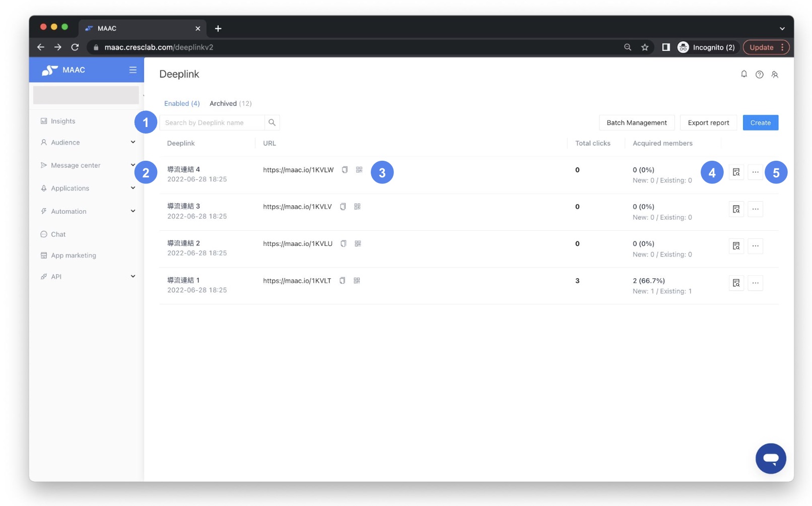This screenshot has width=812, height=506.
Task: Open the notifications bell
Action: pos(744,74)
